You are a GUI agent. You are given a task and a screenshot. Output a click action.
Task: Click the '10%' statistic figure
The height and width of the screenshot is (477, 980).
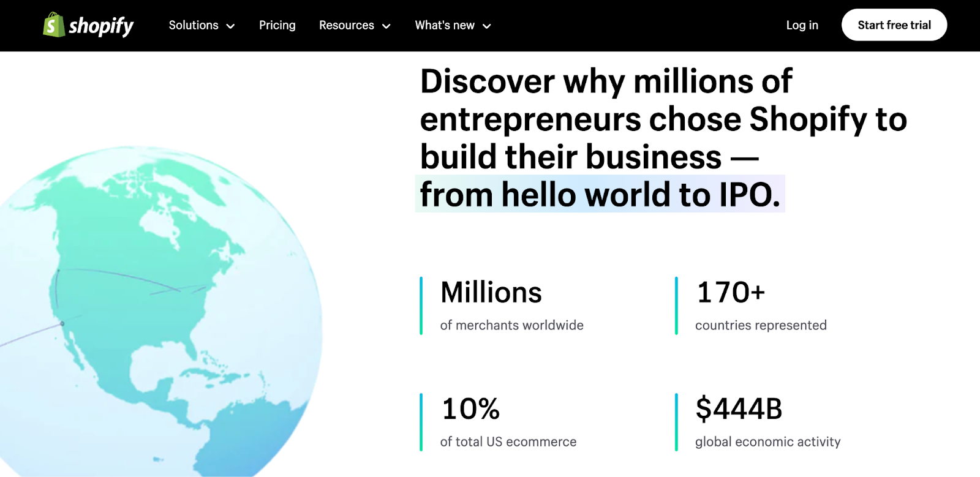click(x=470, y=408)
